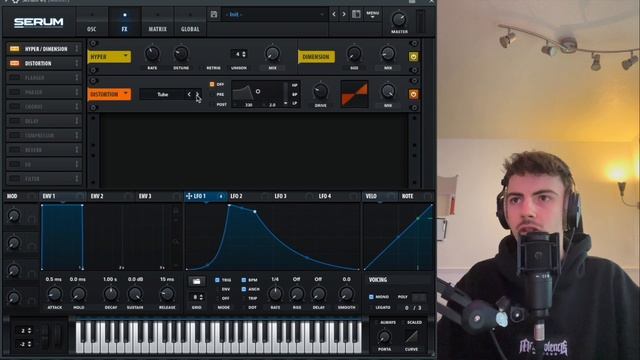Select previous distortion type with left arrow
The height and width of the screenshot is (360, 640).
(189, 94)
